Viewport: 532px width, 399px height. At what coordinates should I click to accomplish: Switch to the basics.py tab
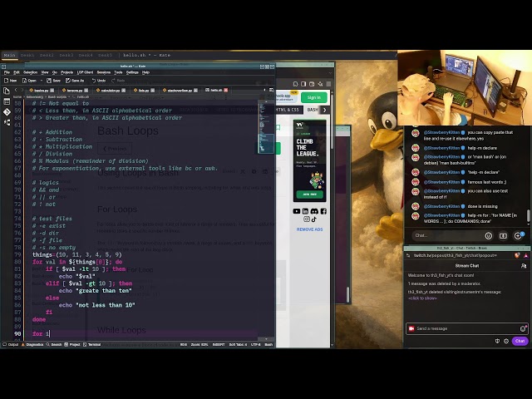tap(42, 91)
